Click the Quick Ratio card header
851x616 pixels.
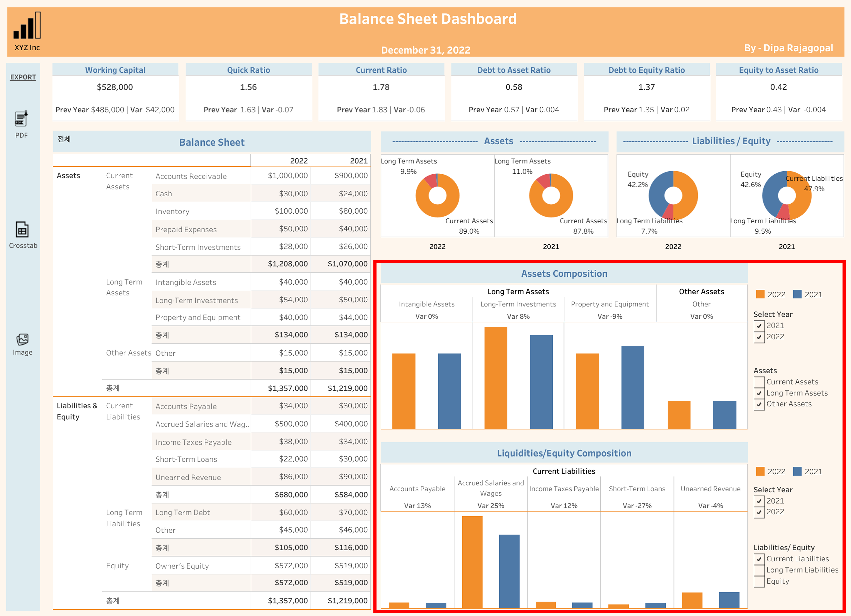pyautogui.click(x=248, y=70)
